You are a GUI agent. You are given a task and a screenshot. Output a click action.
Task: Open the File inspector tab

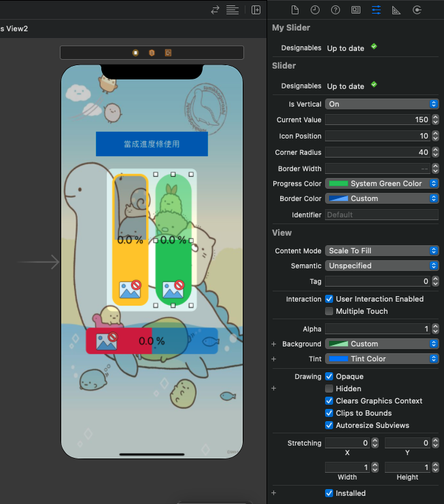pyautogui.click(x=294, y=10)
